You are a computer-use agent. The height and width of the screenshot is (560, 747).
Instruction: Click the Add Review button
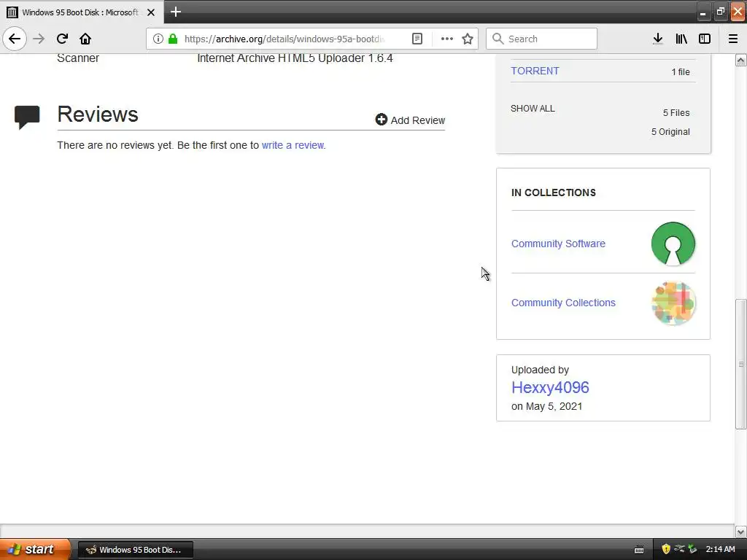click(x=410, y=120)
